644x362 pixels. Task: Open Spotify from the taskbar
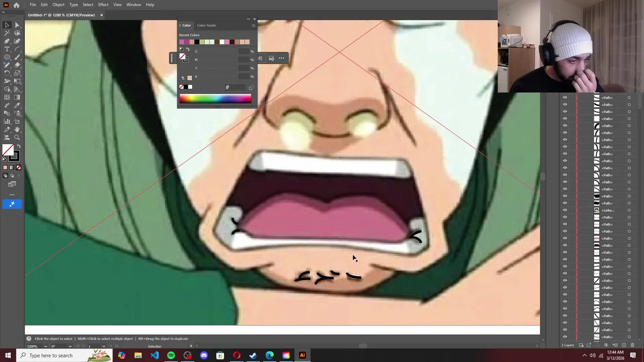point(171,355)
